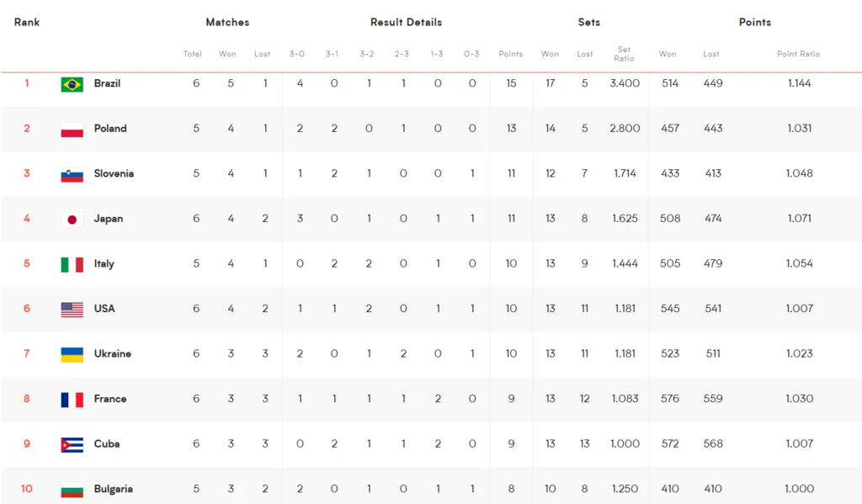Click the Rank column header

pos(27,23)
